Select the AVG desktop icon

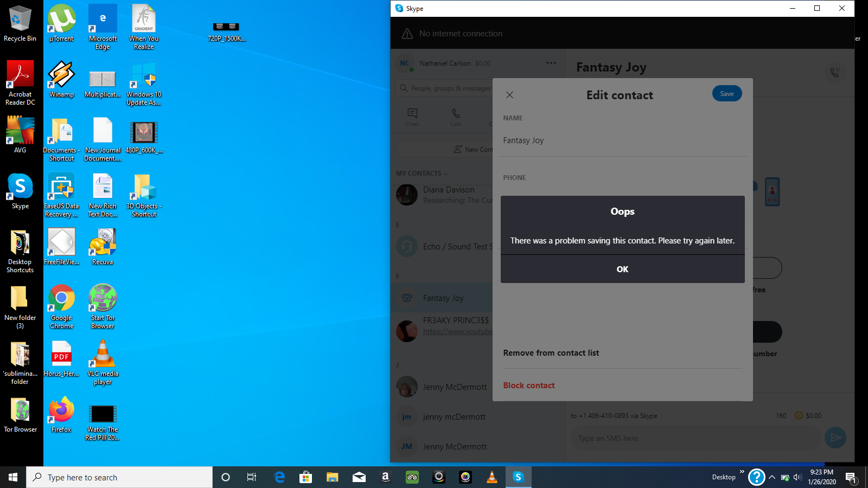click(x=20, y=136)
